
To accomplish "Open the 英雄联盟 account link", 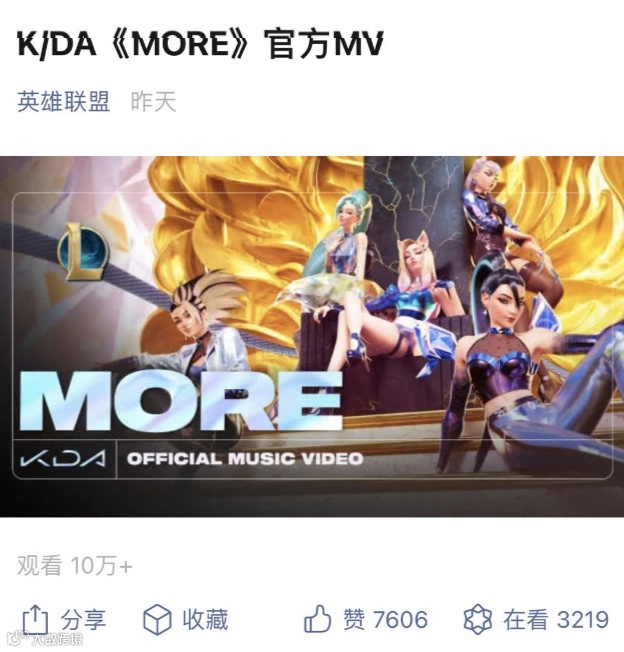I will coord(64,101).
